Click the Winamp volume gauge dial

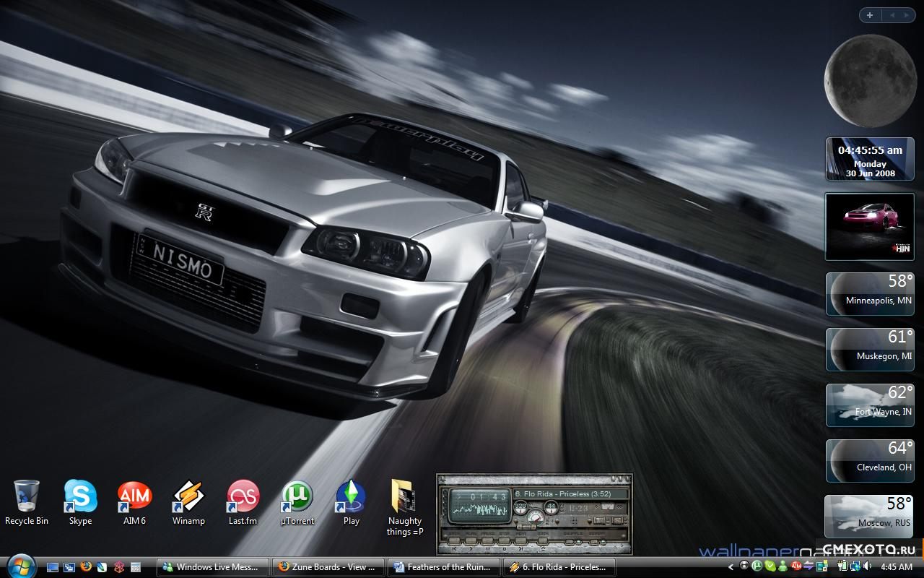(535, 517)
